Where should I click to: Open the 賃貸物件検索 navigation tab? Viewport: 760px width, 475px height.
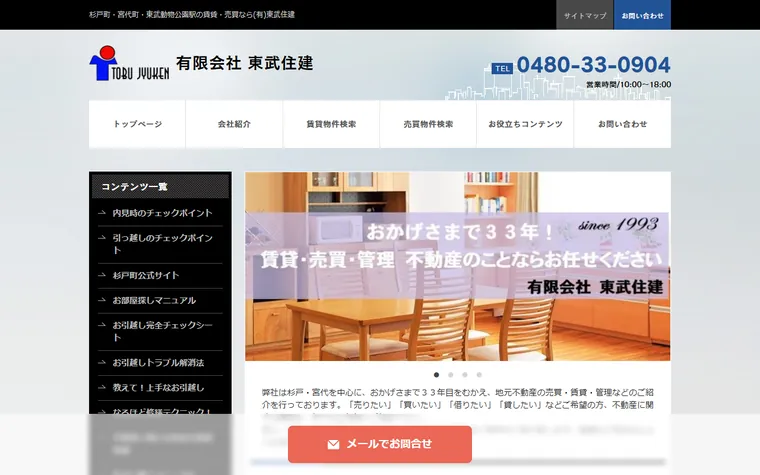click(331, 124)
